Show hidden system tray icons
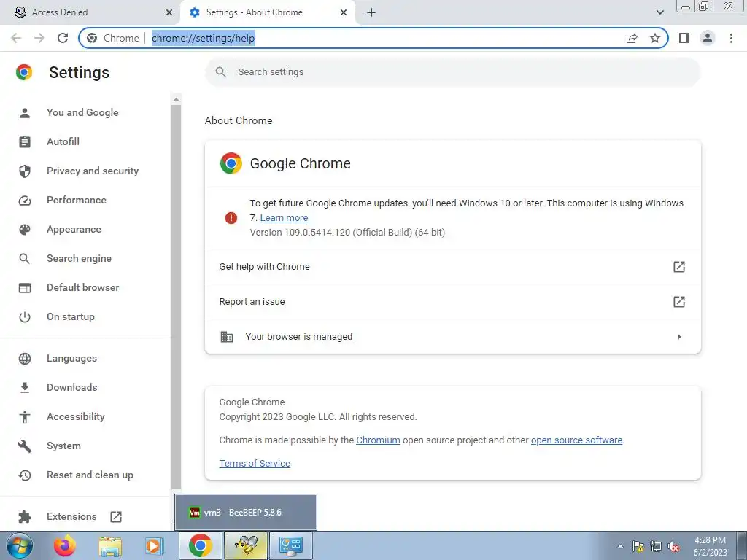Image resolution: width=747 pixels, height=560 pixels. click(620, 546)
